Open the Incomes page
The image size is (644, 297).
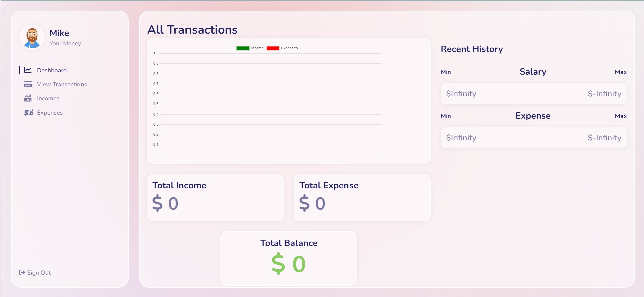[48, 98]
